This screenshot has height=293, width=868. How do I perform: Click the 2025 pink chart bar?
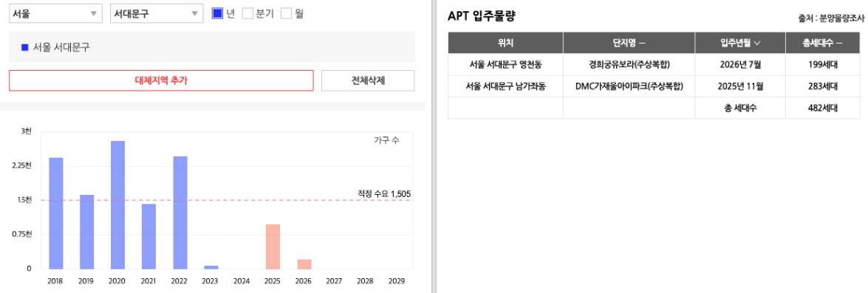coord(273,247)
